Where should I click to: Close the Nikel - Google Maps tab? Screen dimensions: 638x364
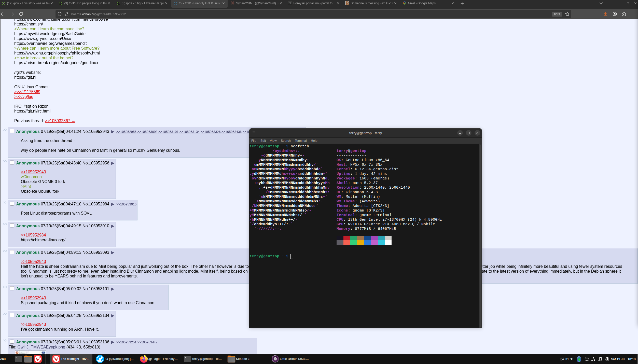coord(453,3)
